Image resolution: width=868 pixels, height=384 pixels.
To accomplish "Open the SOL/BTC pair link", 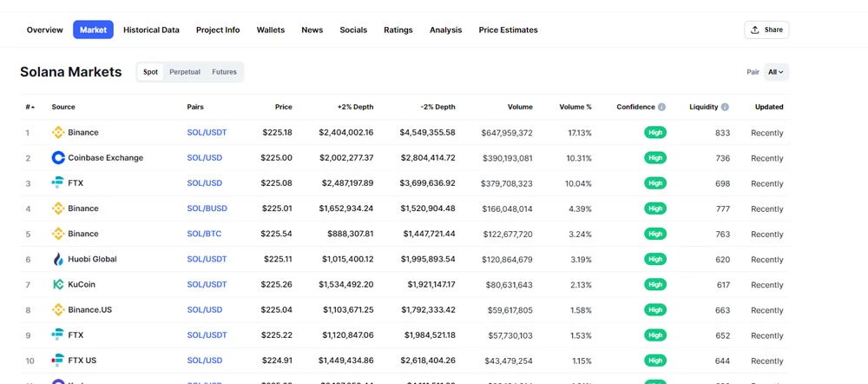I will tap(204, 234).
